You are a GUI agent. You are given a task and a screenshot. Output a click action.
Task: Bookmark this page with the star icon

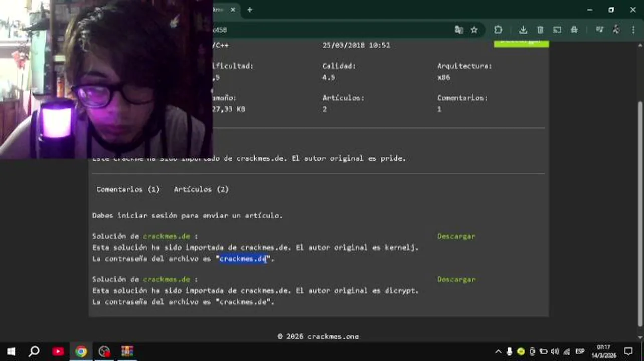pos(474,30)
